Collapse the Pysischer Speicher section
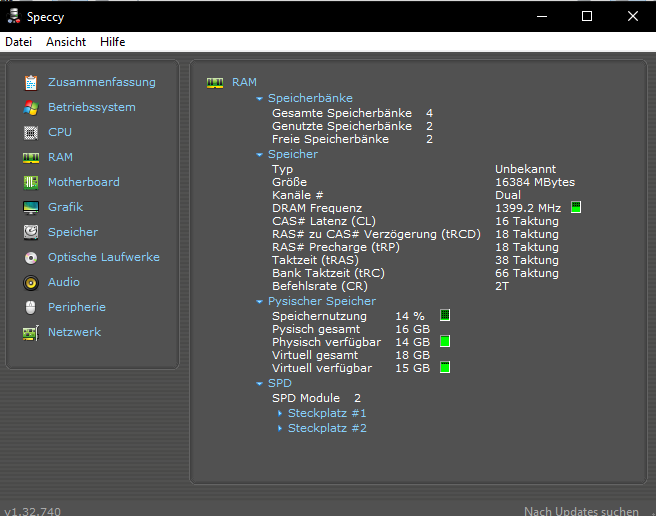The image size is (656, 516). pos(259,302)
